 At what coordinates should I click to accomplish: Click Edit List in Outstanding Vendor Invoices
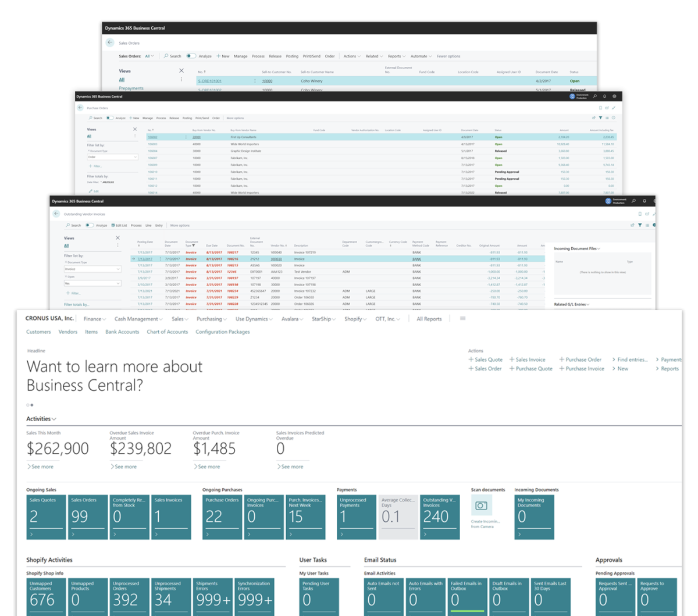click(x=119, y=225)
